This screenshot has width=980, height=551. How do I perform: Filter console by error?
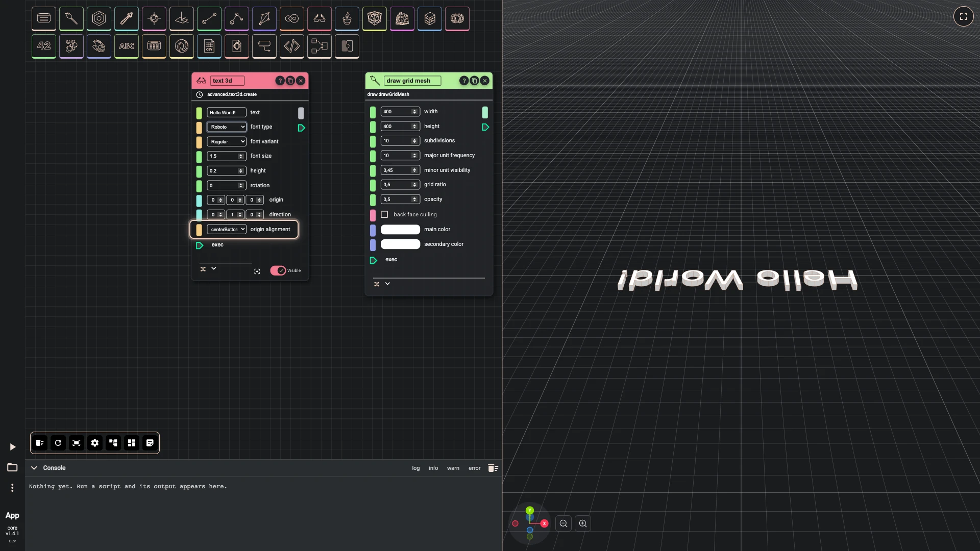point(475,468)
